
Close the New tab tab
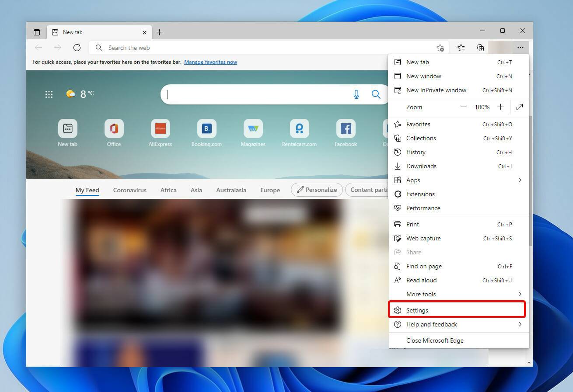click(x=145, y=32)
